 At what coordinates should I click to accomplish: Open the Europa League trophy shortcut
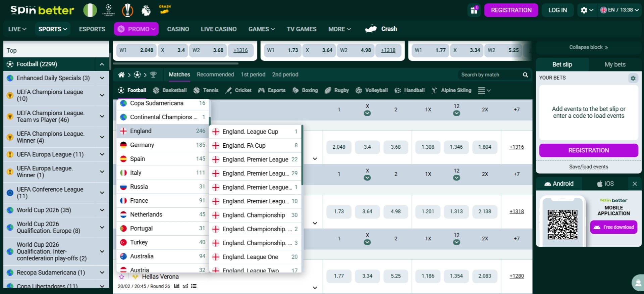pyautogui.click(x=127, y=10)
